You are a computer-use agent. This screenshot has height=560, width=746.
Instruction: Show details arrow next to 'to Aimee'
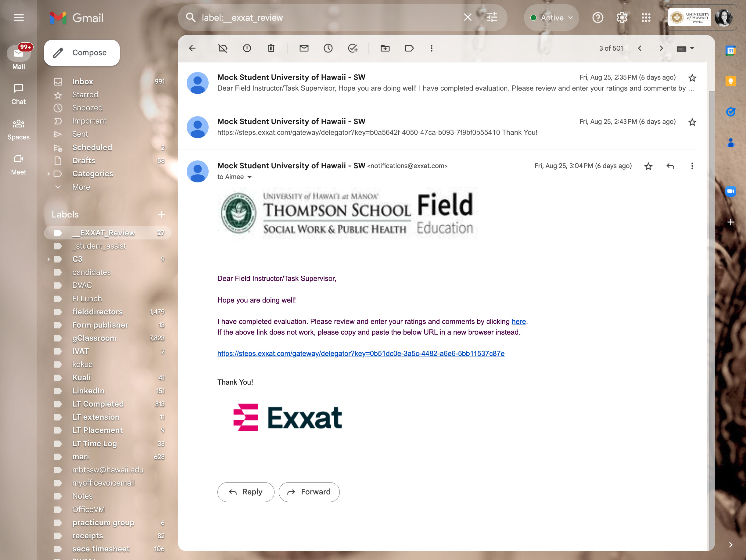point(249,177)
